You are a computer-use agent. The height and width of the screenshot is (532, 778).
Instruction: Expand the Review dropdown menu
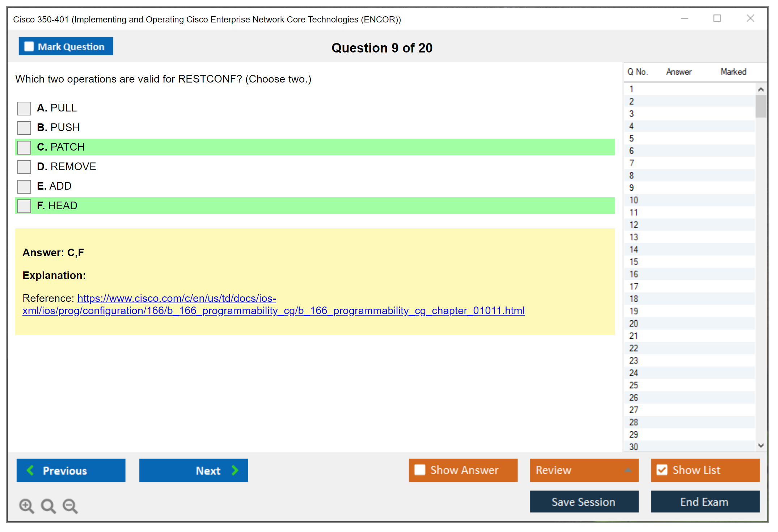click(x=628, y=470)
